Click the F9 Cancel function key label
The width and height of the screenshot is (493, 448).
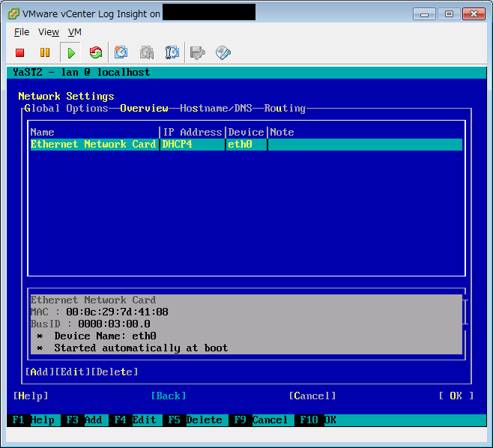pos(261,420)
